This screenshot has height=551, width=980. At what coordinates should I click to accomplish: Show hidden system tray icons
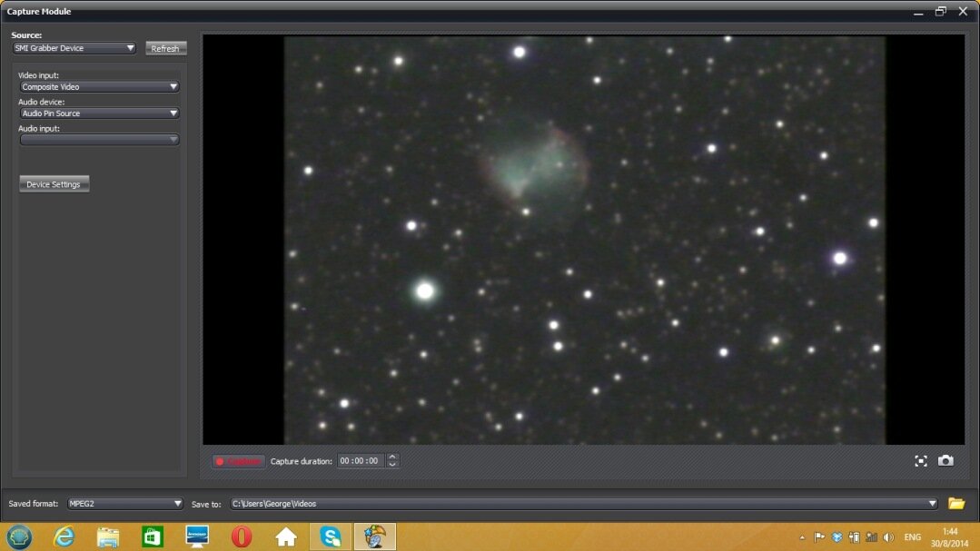click(x=803, y=537)
